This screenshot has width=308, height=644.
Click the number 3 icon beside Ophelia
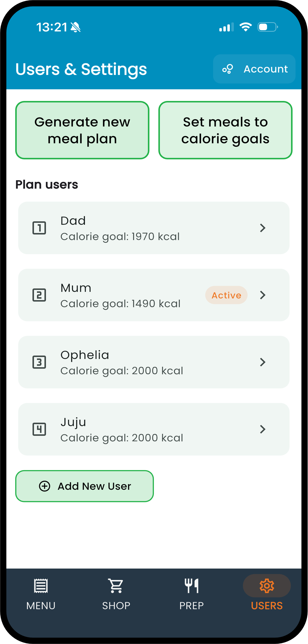[x=39, y=362]
